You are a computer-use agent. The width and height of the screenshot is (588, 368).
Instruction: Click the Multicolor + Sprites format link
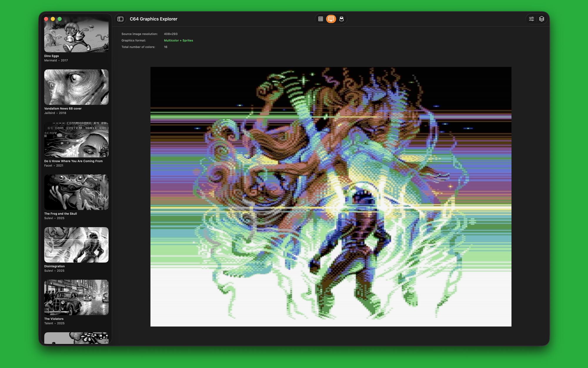(x=178, y=40)
